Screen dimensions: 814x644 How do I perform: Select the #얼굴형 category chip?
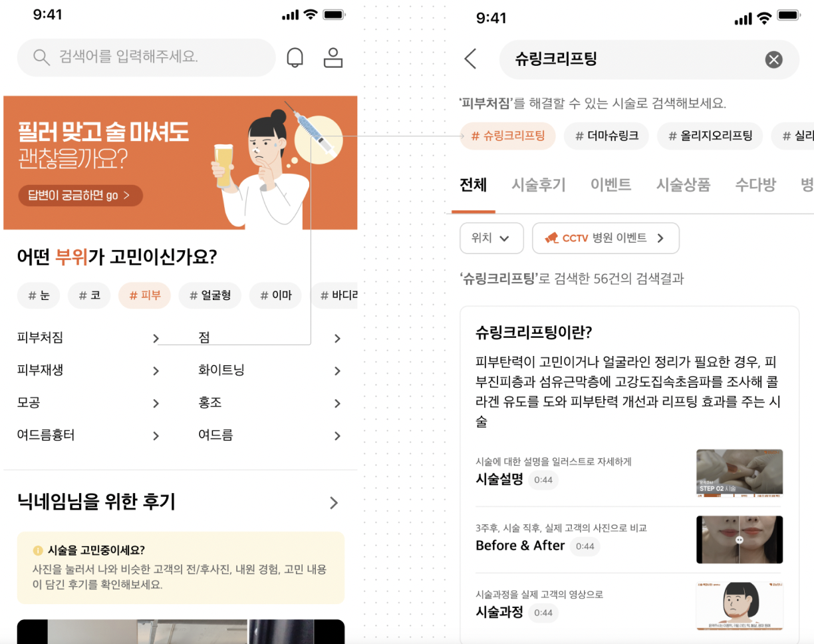[x=209, y=295]
